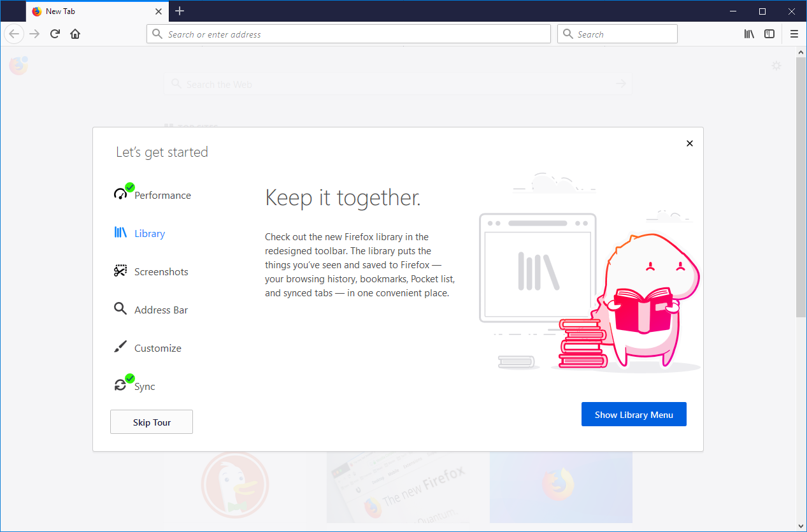807x532 pixels.
Task: Close the onboarding tour dialog
Action: (689, 143)
